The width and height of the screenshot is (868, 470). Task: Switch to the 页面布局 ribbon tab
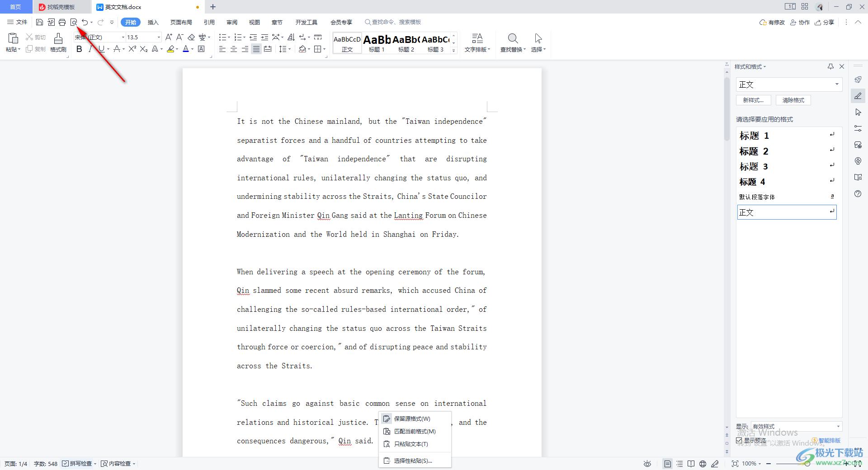click(181, 22)
